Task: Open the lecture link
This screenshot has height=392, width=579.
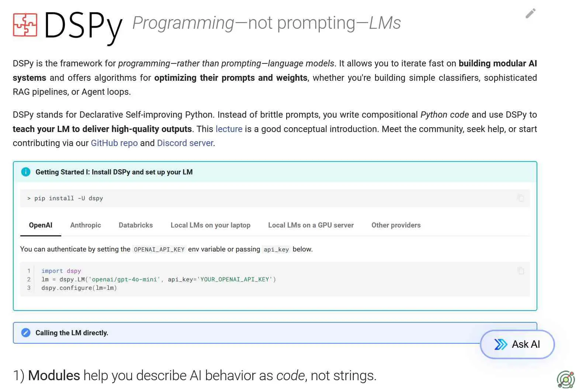Action: [229, 129]
